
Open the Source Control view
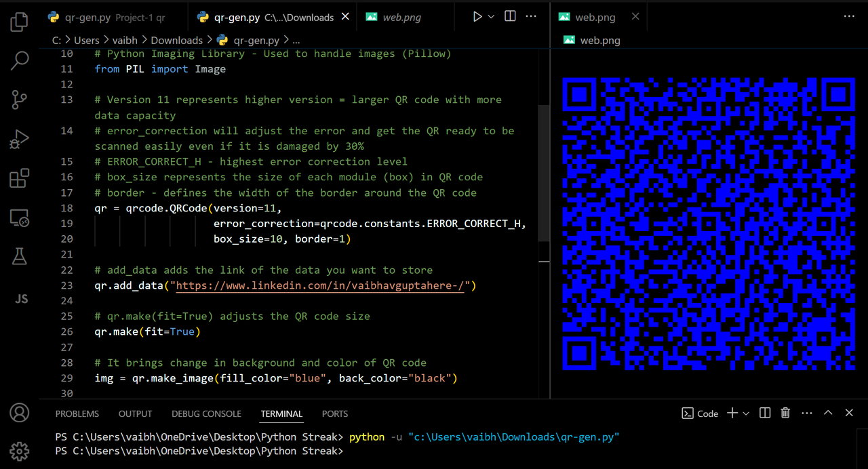pos(19,100)
